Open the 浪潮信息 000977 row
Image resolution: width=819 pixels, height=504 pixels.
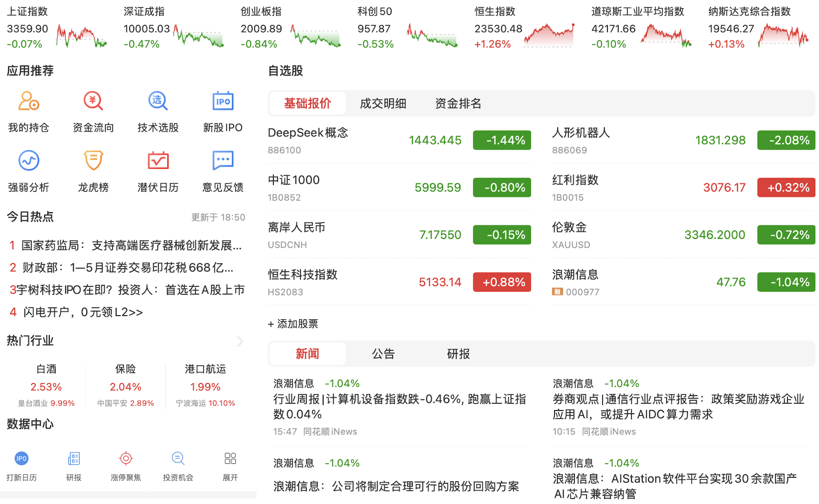(x=683, y=282)
